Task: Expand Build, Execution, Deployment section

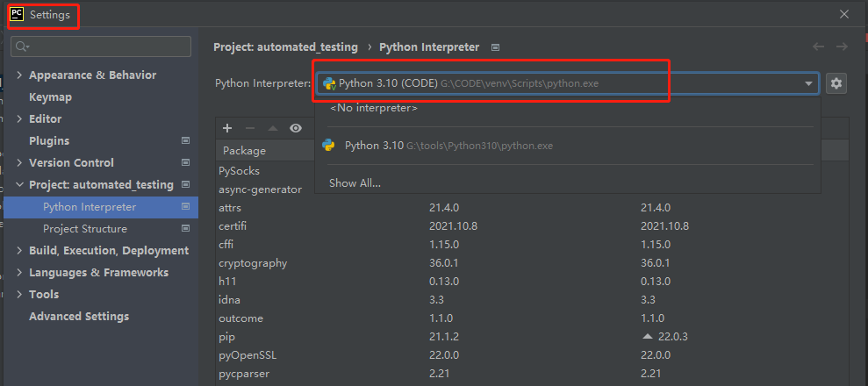Action: [x=19, y=251]
